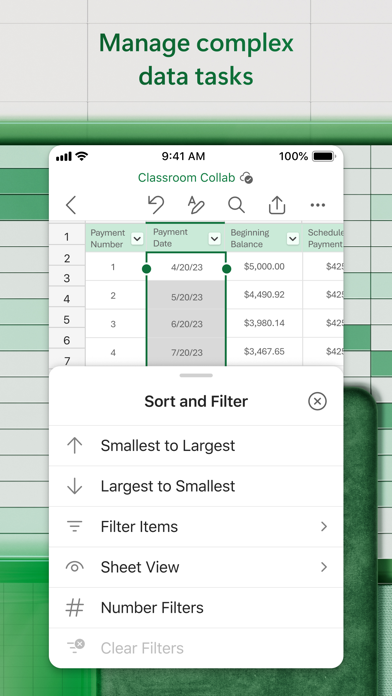The image size is (392, 696).
Task: Open Filter Items
Action: pyautogui.click(x=196, y=526)
